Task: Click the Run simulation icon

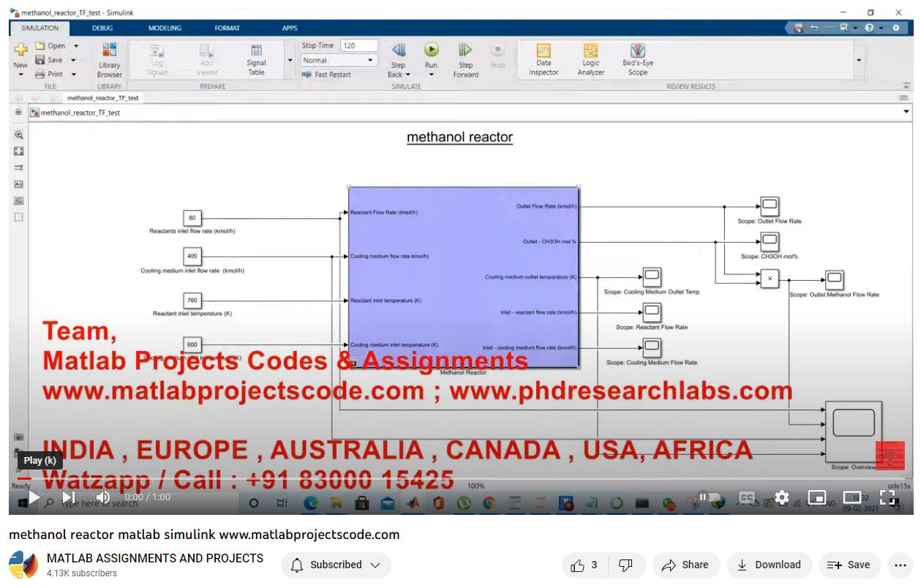Action: pos(432,50)
